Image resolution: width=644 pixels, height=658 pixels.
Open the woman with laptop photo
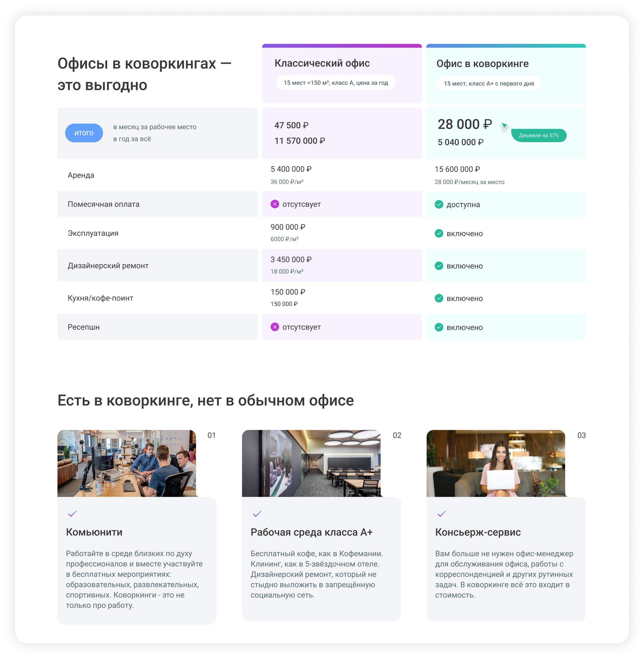tap(496, 463)
